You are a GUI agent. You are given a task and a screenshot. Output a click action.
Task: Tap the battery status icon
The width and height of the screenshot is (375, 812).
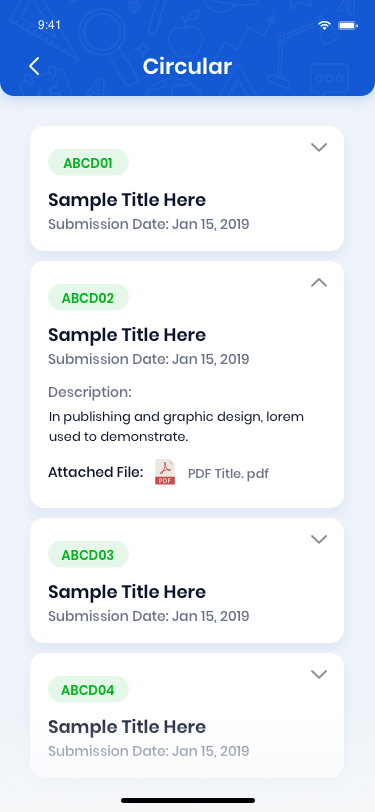pyautogui.click(x=348, y=25)
